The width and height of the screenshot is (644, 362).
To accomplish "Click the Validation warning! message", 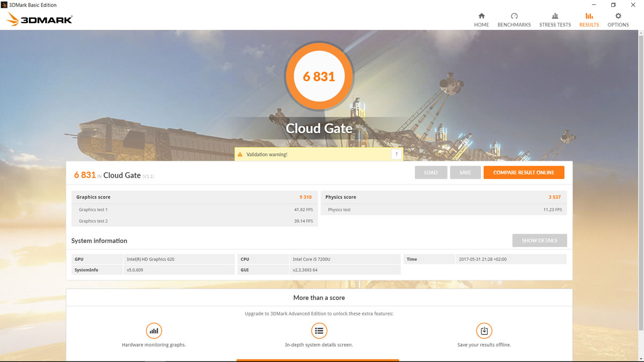I will [x=267, y=154].
